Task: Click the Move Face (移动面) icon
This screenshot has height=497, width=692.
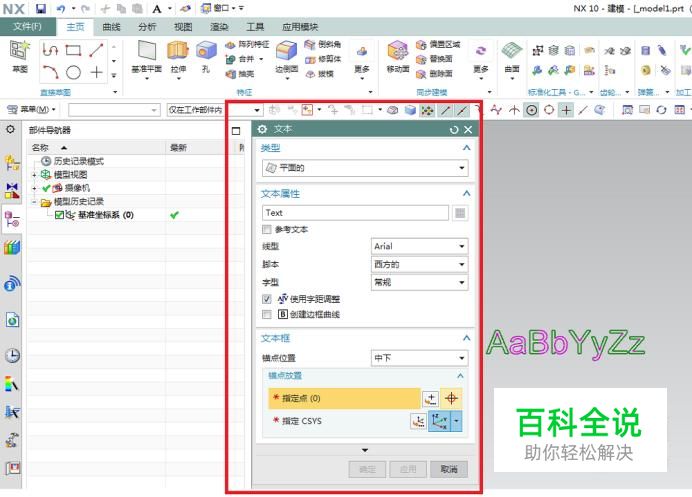Action: point(398,50)
